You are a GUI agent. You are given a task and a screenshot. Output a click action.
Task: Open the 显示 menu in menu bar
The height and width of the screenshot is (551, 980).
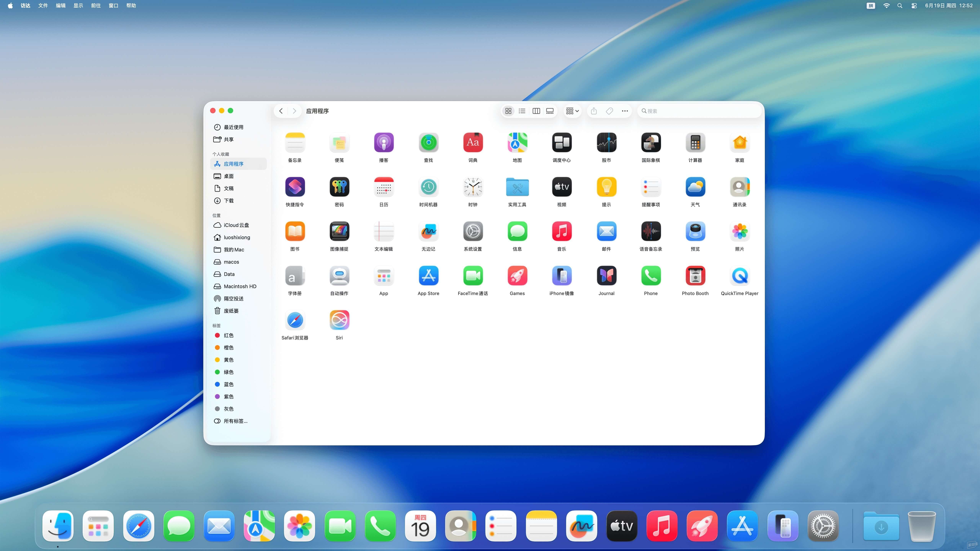[78, 5]
